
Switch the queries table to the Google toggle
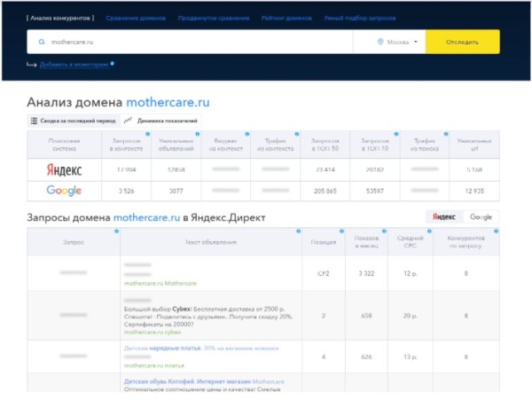point(481,217)
